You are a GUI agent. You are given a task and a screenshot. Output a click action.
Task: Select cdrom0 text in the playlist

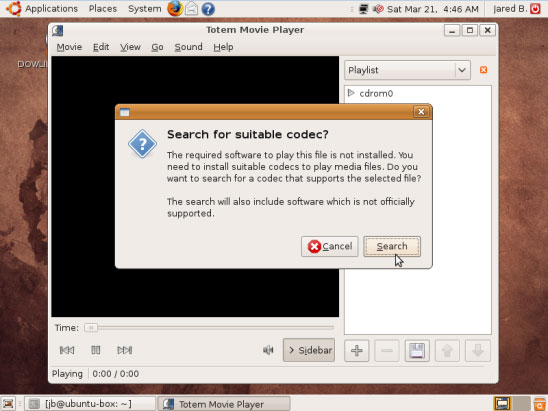(x=376, y=94)
